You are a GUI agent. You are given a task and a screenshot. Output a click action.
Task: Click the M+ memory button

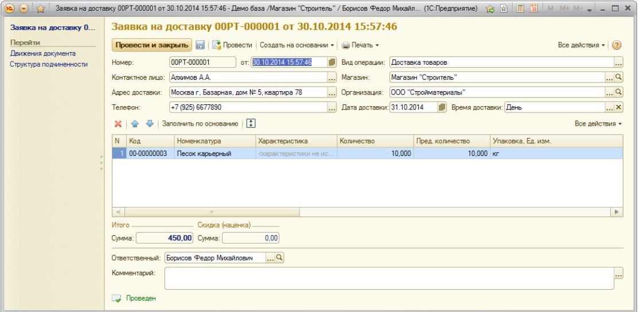(564, 8)
